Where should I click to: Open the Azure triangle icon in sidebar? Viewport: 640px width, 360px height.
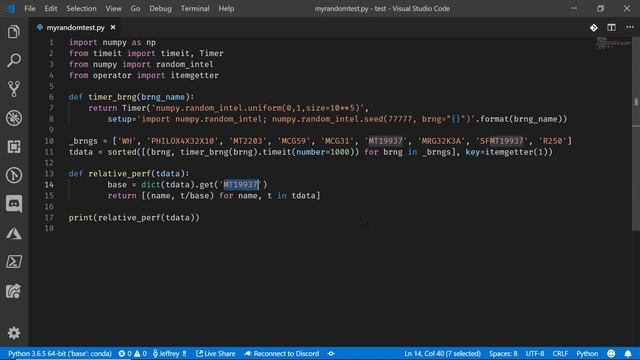(x=14, y=233)
